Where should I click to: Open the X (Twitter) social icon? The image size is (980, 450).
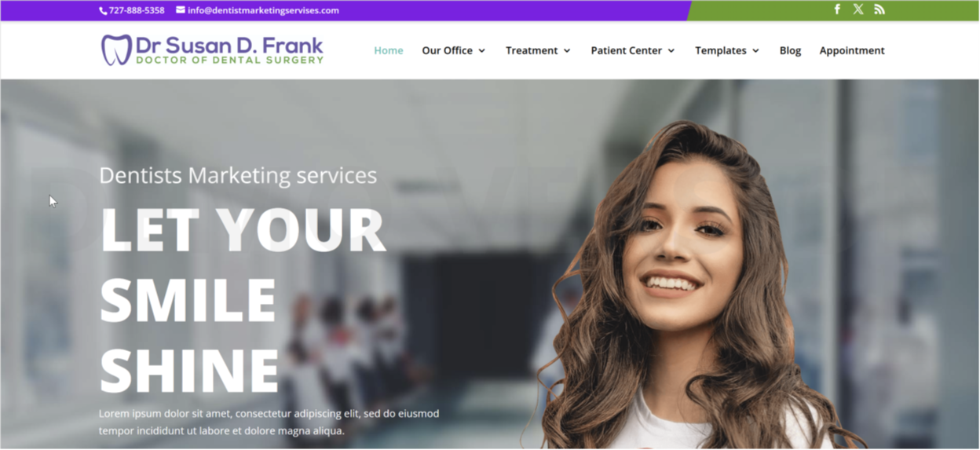point(858,9)
